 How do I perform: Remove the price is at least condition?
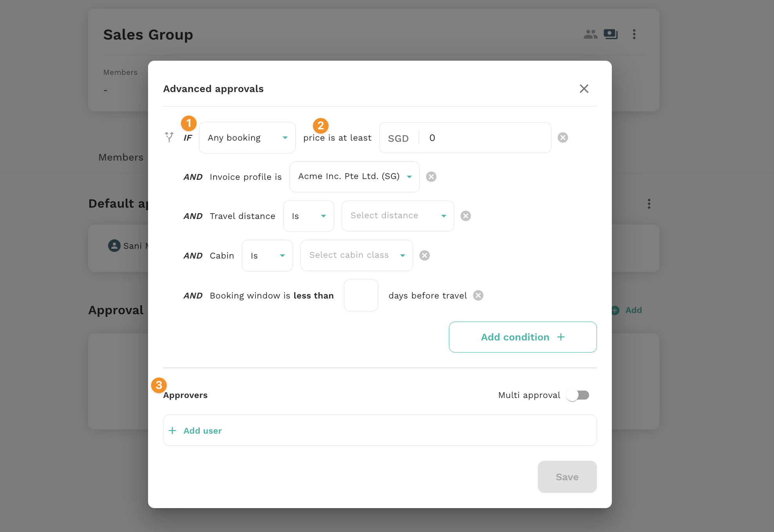(x=563, y=138)
